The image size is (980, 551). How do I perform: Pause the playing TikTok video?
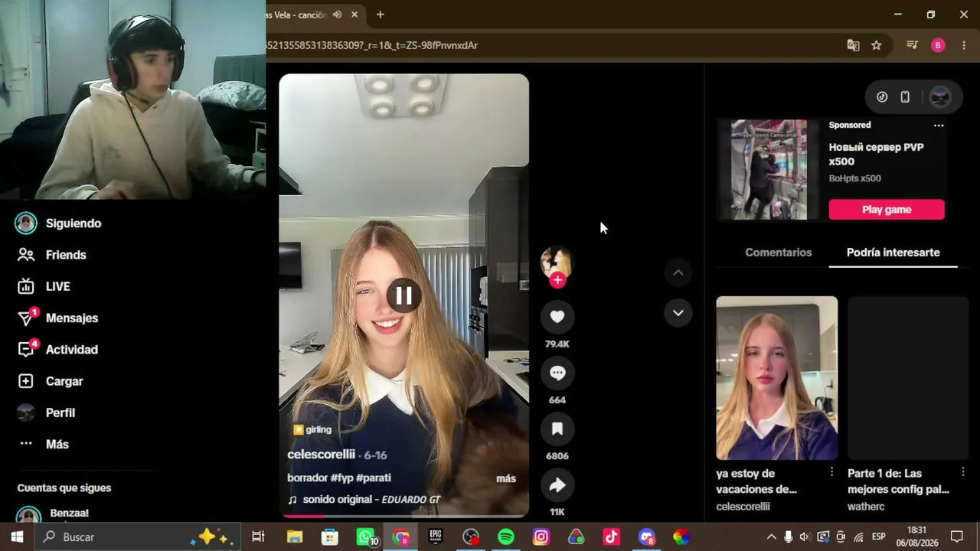403,295
